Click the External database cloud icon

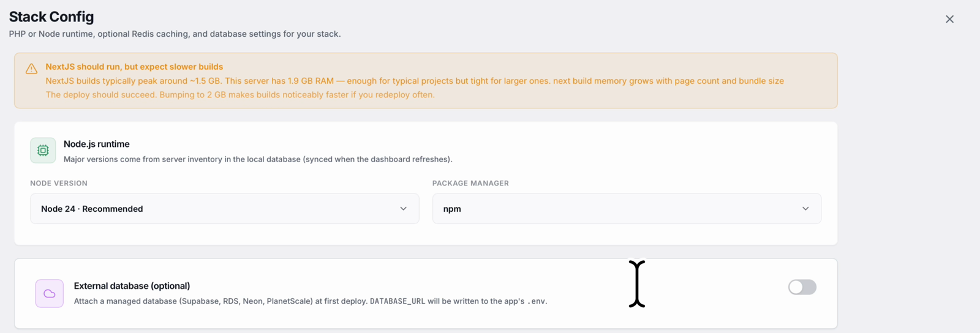click(50, 294)
